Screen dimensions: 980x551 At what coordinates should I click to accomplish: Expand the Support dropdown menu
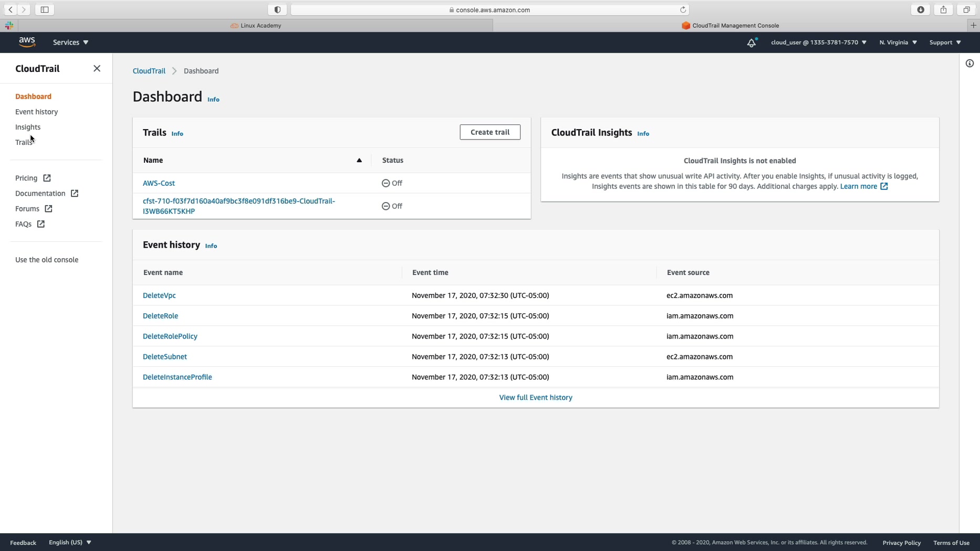pyautogui.click(x=945, y=43)
